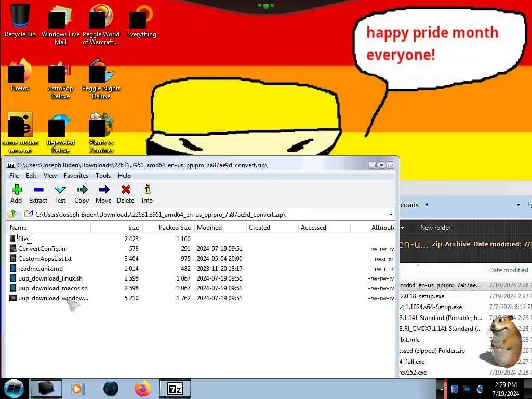The height and width of the screenshot is (399, 532).
Task: Choose the Move toolbar icon
Action: tap(103, 194)
